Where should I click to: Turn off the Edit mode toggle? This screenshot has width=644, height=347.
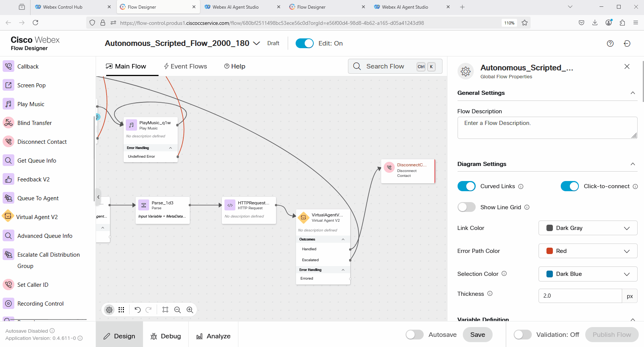[x=304, y=43]
